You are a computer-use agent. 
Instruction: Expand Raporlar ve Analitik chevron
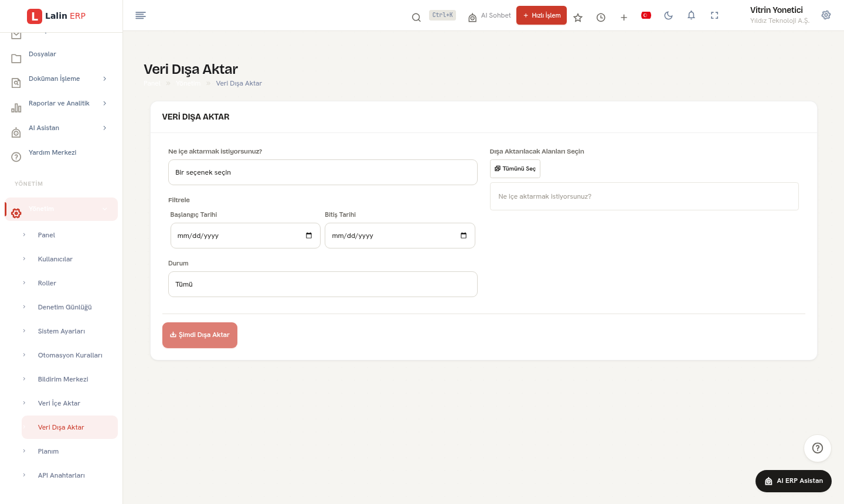(105, 103)
